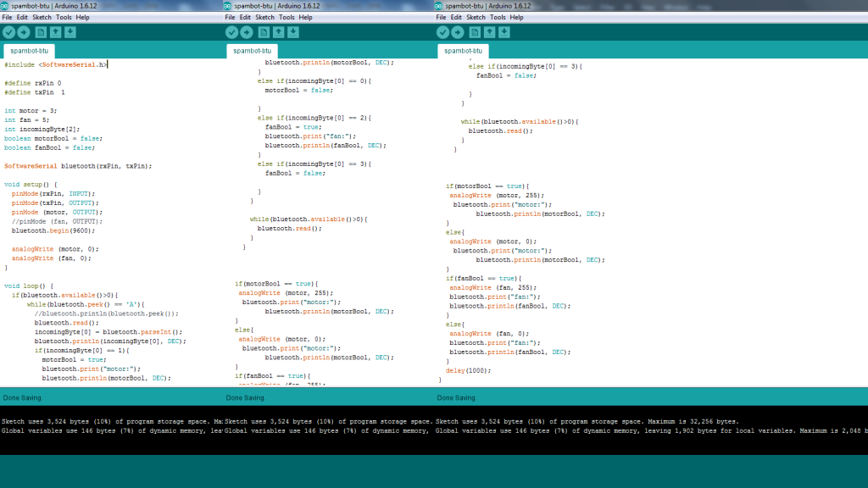
Task: Open Edit menu in middle Arduino window
Action: [x=245, y=17]
